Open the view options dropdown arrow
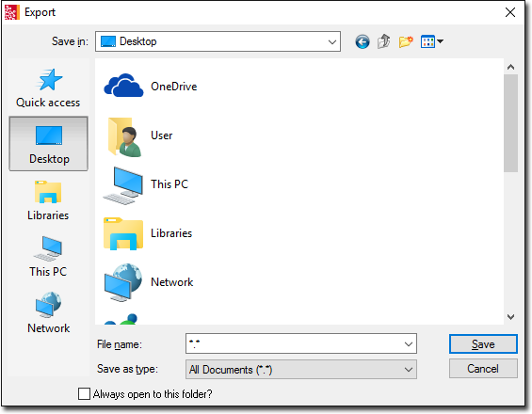 point(440,41)
